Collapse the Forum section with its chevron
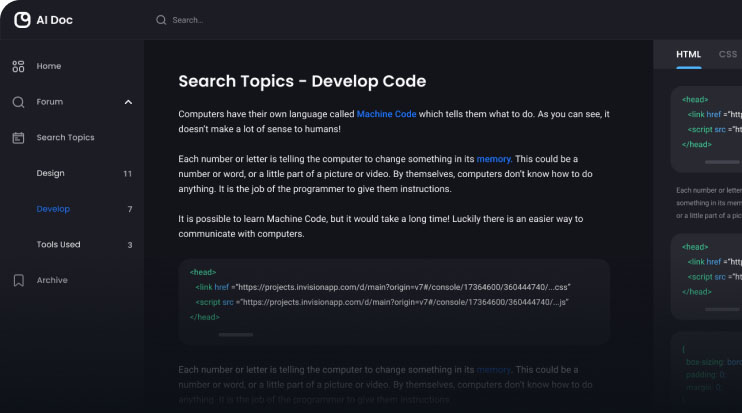The width and height of the screenshot is (742, 413). pyautogui.click(x=128, y=102)
